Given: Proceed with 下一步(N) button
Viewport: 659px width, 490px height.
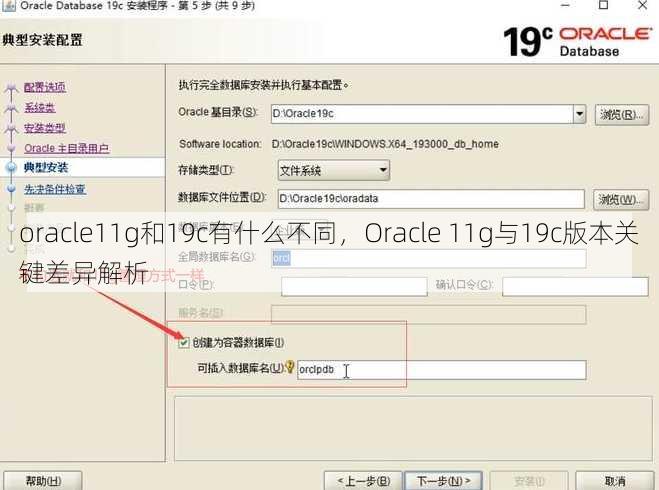Looking at the screenshot, I should pyautogui.click(x=443, y=481).
